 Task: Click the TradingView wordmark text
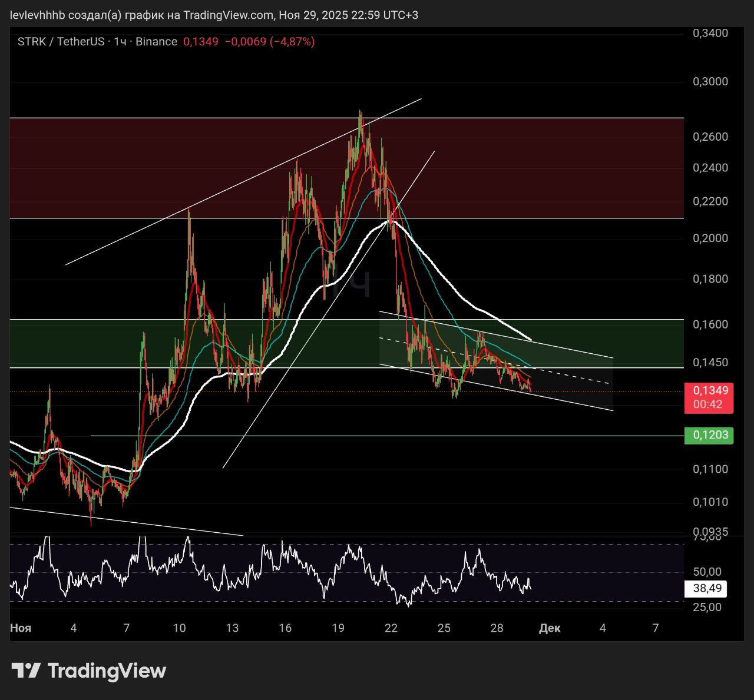point(107,671)
